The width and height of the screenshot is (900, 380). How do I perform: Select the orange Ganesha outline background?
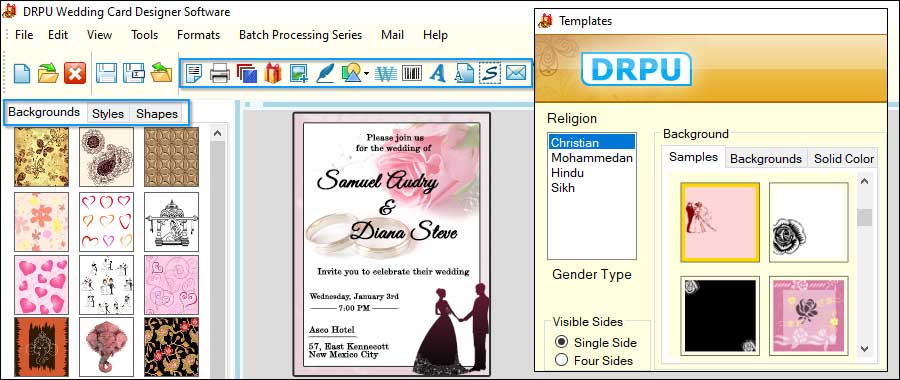[x=41, y=347]
